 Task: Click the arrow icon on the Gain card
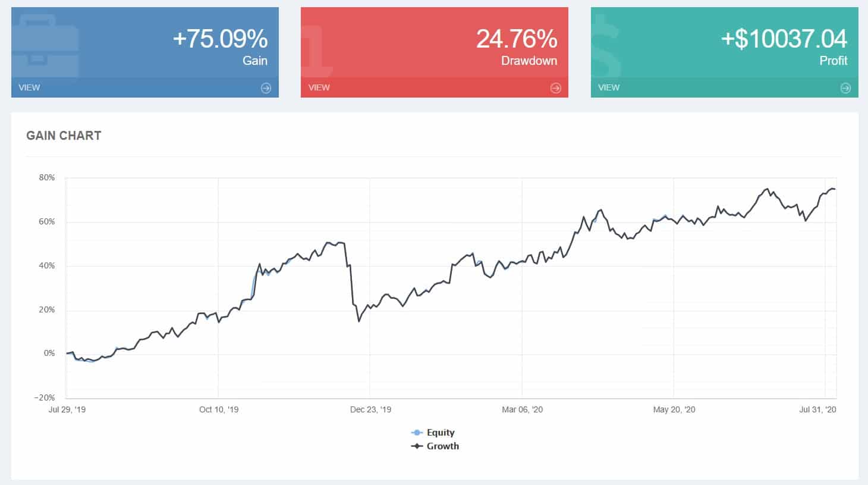(x=266, y=87)
